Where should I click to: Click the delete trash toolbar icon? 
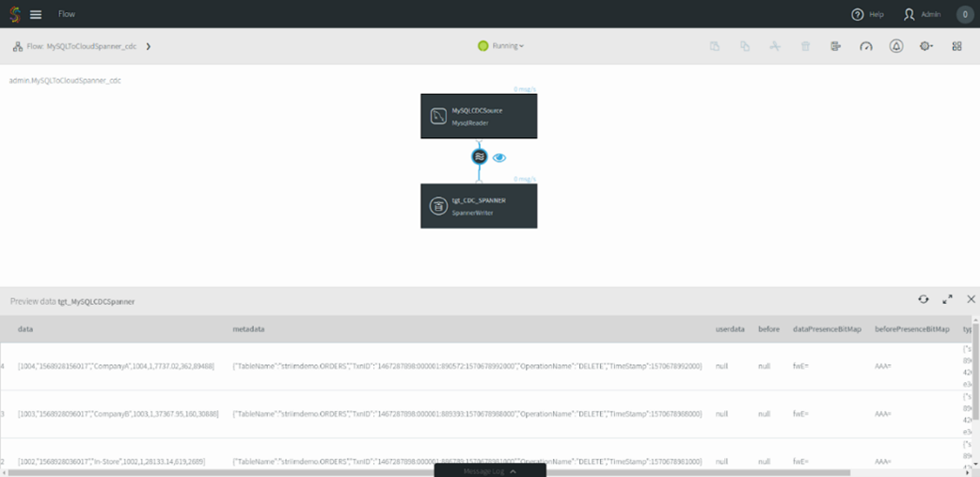806,46
